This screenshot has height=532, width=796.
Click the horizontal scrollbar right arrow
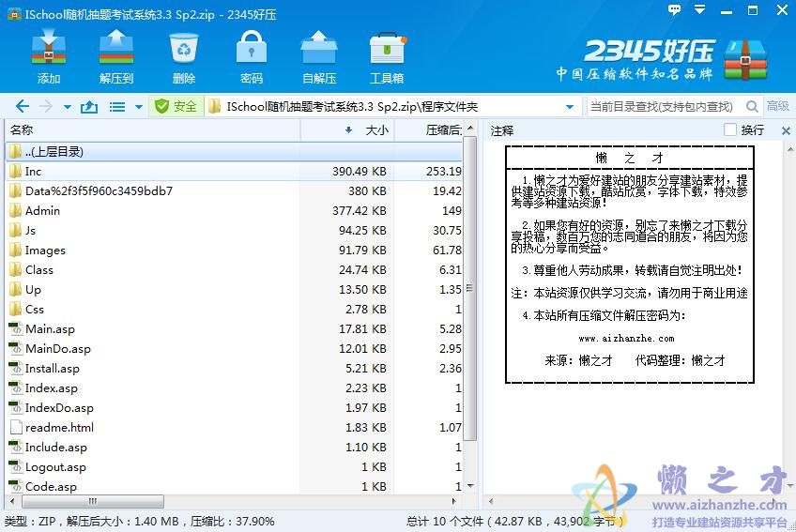click(x=453, y=501)
